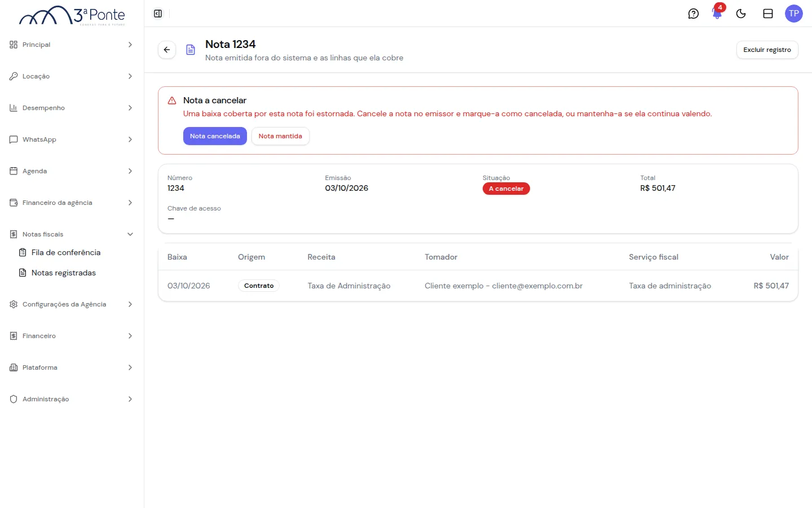
Task: Click the cliente@exemplo.com.br tomador cell
Action: click(504, 286)
